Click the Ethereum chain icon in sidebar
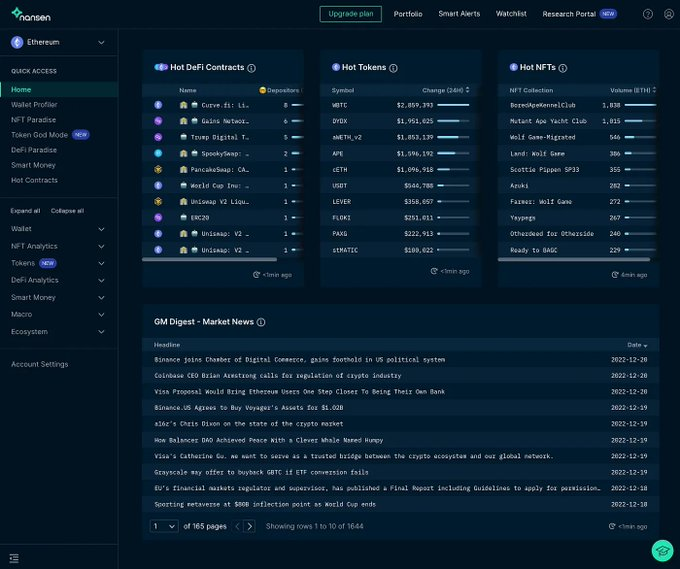Image resolution: width=680 pixels, height=569 pixels. [17, 42]
